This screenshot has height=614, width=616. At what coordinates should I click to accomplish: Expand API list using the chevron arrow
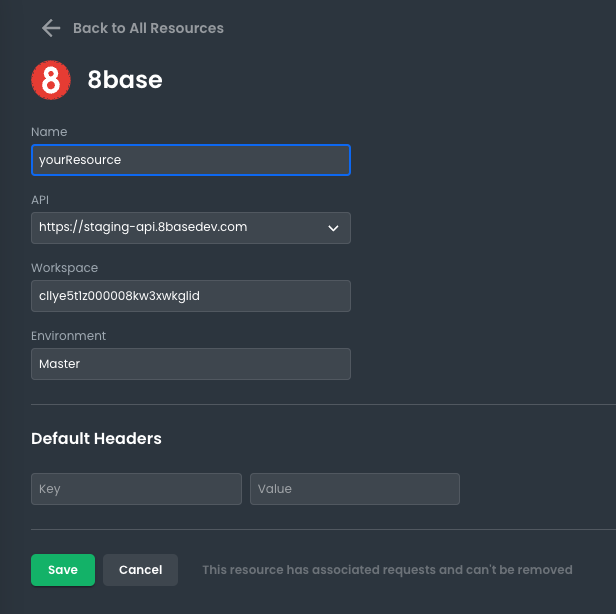click(x=334, y=228)
